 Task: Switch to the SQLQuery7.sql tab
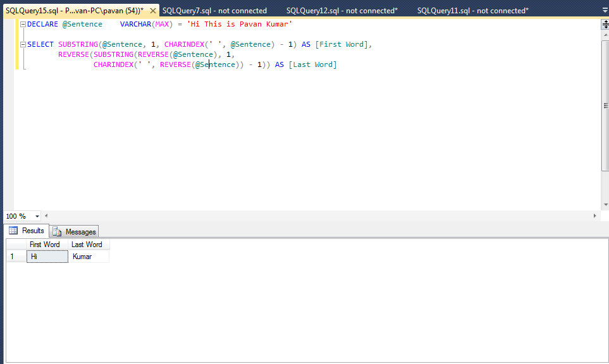pos(215,10)
